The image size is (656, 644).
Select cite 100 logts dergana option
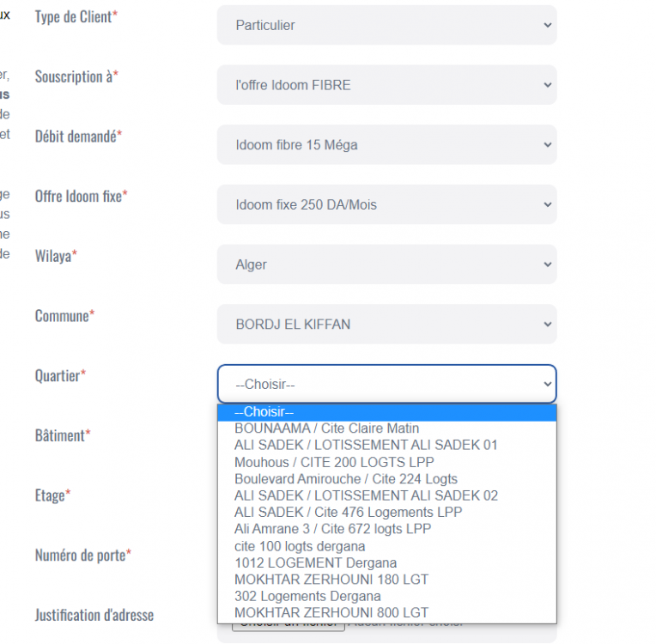[386, 546]
